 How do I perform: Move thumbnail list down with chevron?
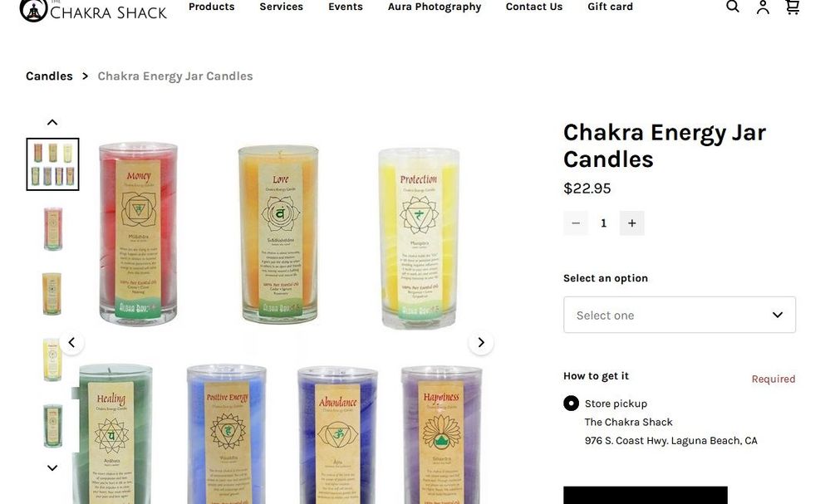pyautogui.click(x=52, y=467)
